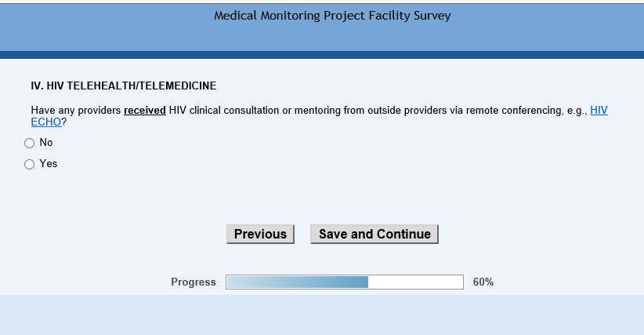Click the Medical Monitoring Project Facility Survey title
Screen dimensions: 644x335
(x=332, y=16)
